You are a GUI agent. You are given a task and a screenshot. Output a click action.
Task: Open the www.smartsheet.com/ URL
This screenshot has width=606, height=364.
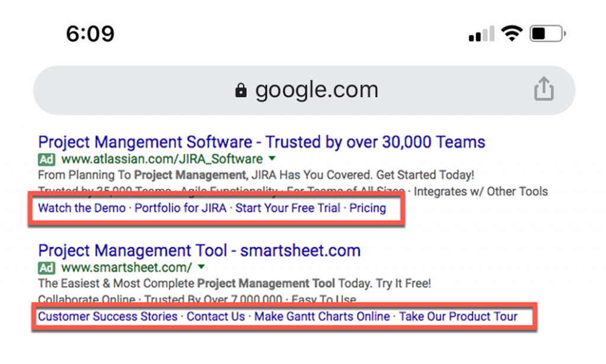(x=127, y=268)
